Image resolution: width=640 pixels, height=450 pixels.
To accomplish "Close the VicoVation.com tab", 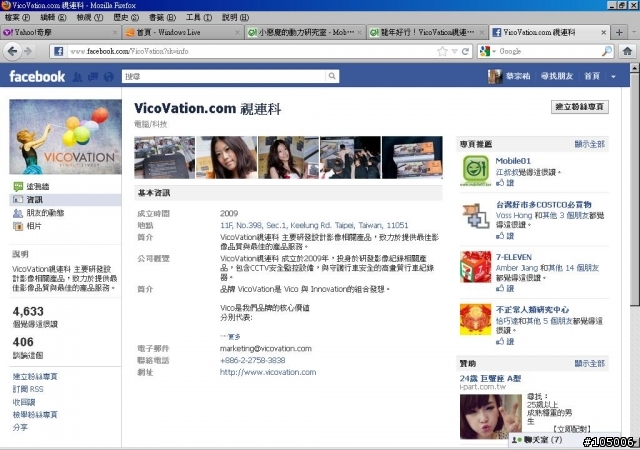I will [603, 32].
